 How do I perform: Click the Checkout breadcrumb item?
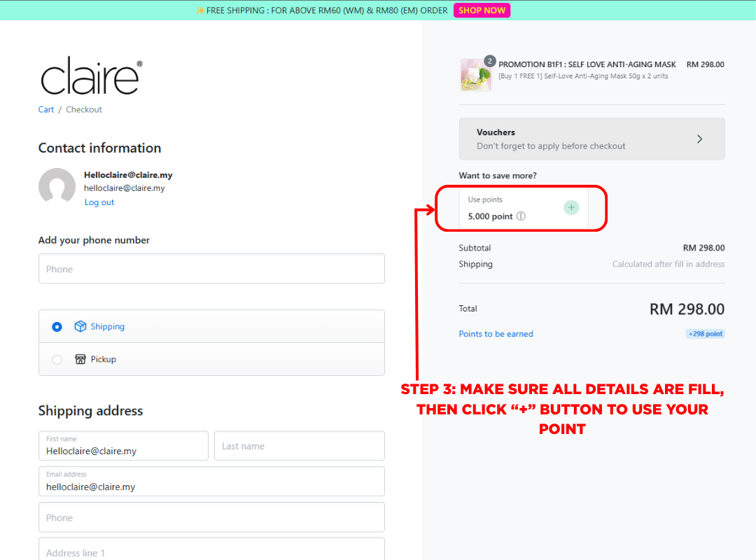click(84, 109)
